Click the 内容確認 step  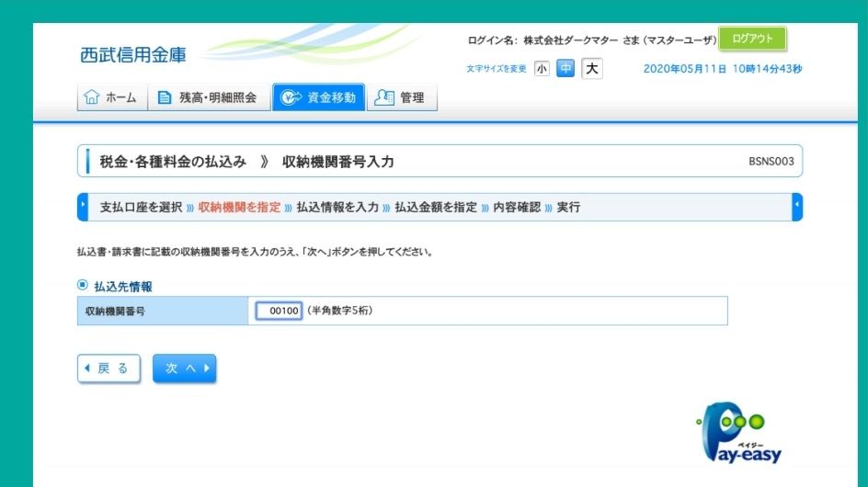[x=516, y=208]
